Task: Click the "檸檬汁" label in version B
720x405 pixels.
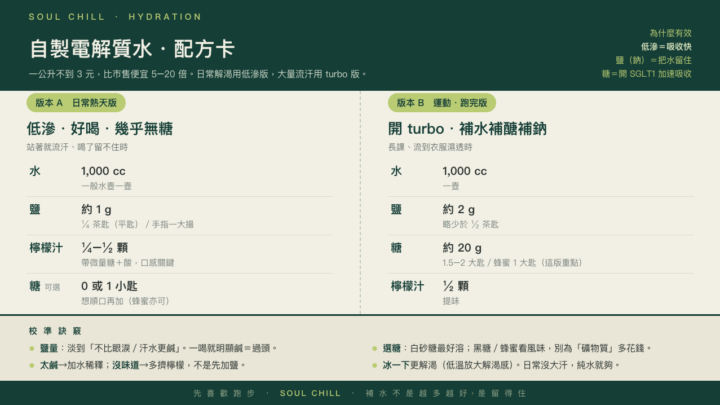Action: [407, 286]
